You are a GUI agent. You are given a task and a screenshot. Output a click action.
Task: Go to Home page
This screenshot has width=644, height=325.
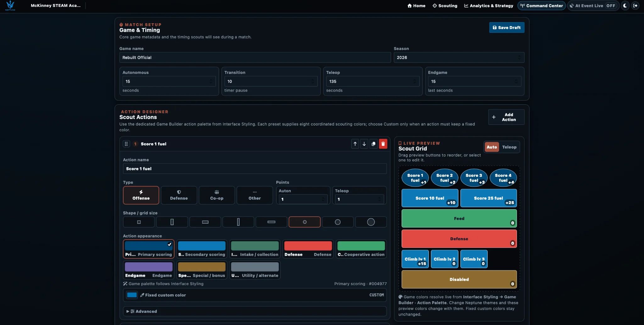pyautogui.click(x=416, y=6)
